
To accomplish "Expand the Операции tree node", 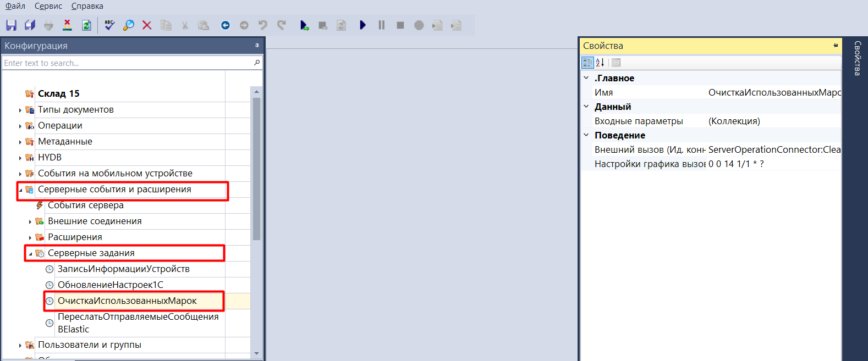I will 20,126.
